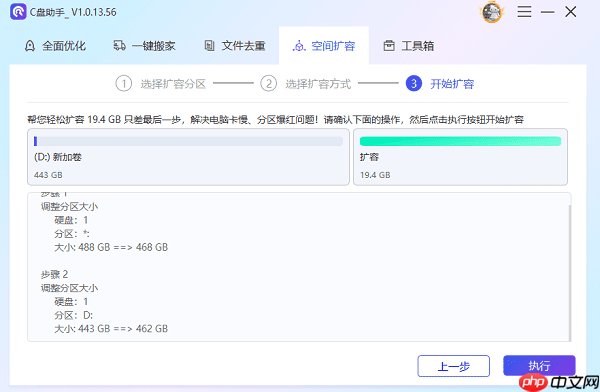Click the 分区: D: line
The width and height of the screenshot is (600, 392).
pos(73,315)
